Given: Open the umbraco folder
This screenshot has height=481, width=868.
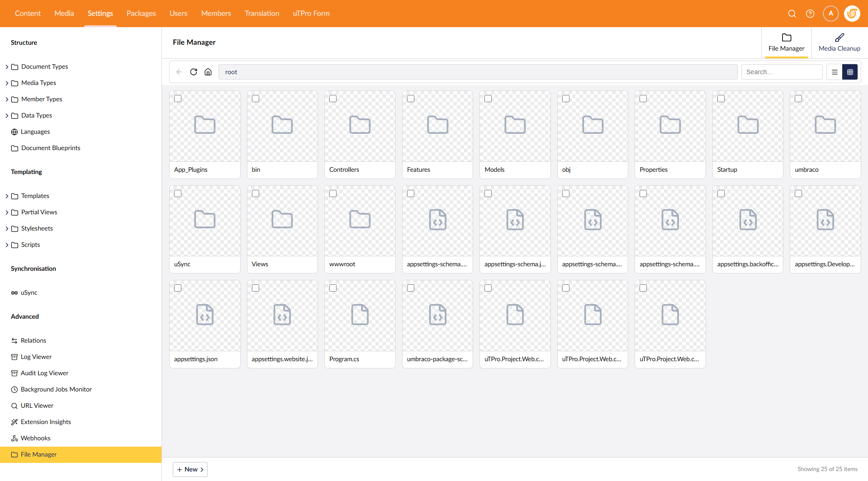Looking at the screenshot, I should 825,135.
